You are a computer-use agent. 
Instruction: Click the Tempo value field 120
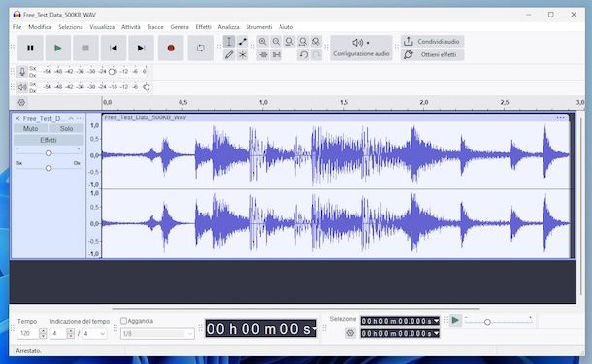(28, 333)
